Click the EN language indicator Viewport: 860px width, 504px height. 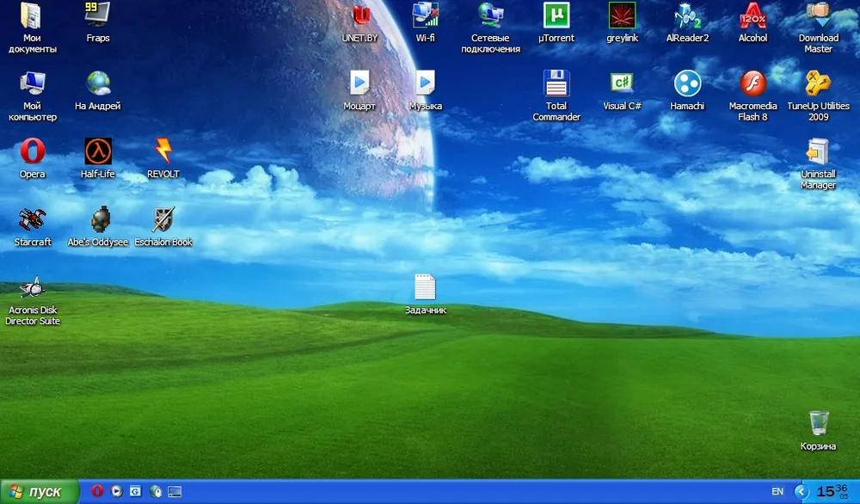click(x=777, y=492)
